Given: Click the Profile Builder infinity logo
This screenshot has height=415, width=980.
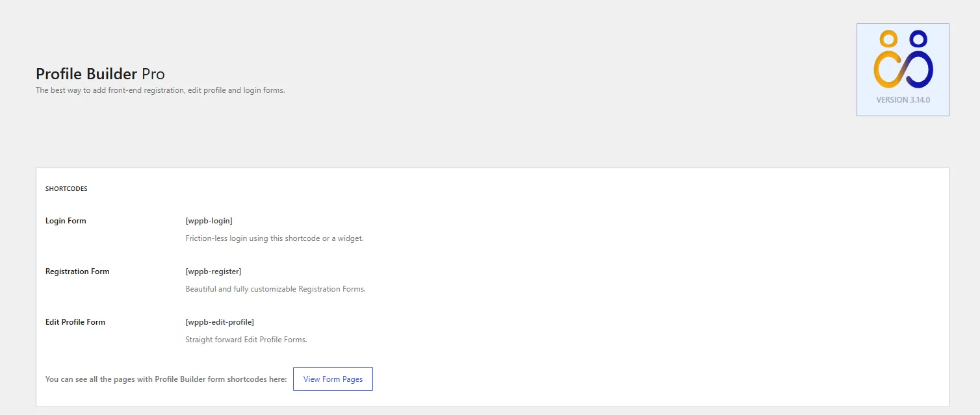Looking at the screenshot, I should point(903,60).
